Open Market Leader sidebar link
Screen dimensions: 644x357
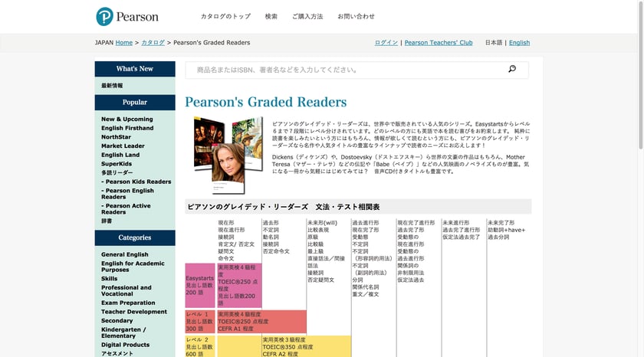pyautogui.click(x=123, y=146)
